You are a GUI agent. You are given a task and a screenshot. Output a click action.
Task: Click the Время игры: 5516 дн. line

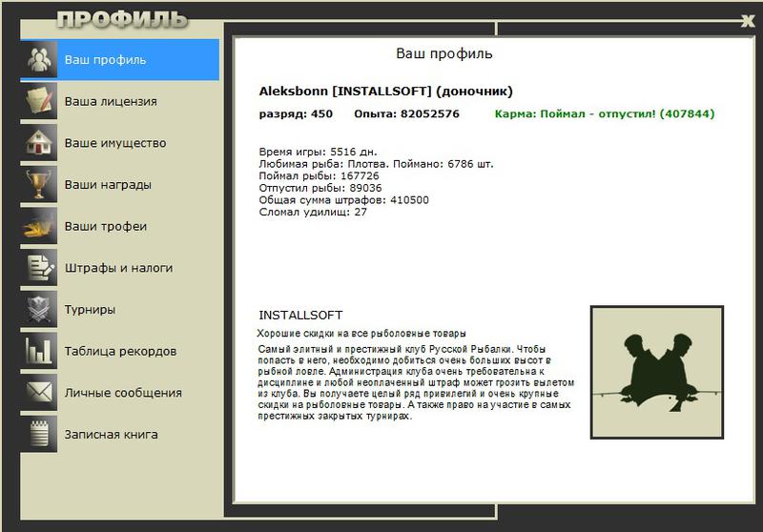318,152
